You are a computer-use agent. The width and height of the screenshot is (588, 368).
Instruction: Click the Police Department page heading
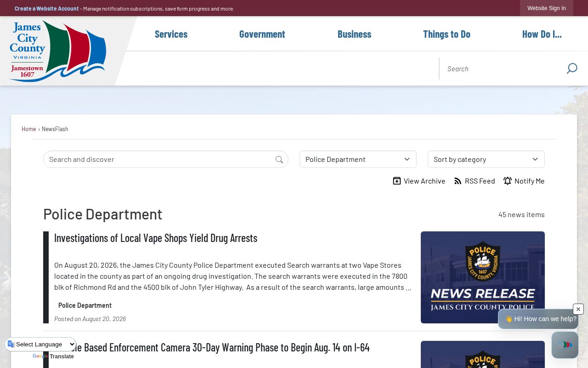[x=103, y=214]
